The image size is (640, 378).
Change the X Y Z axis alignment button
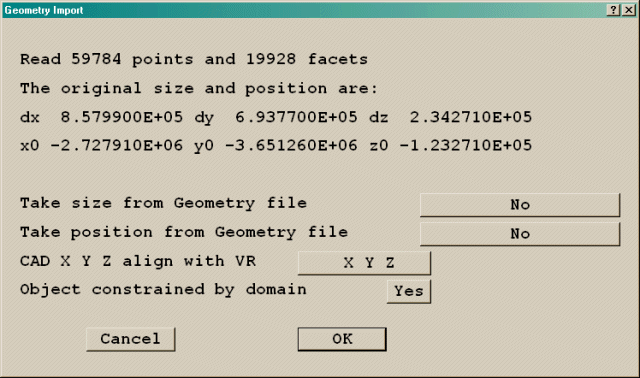pyautogui.click(x=364, y=263)
